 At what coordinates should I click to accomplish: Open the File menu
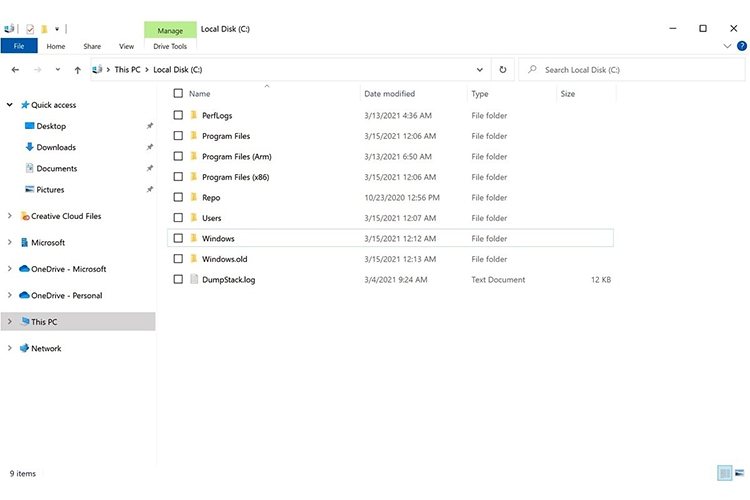coord(19,46)
